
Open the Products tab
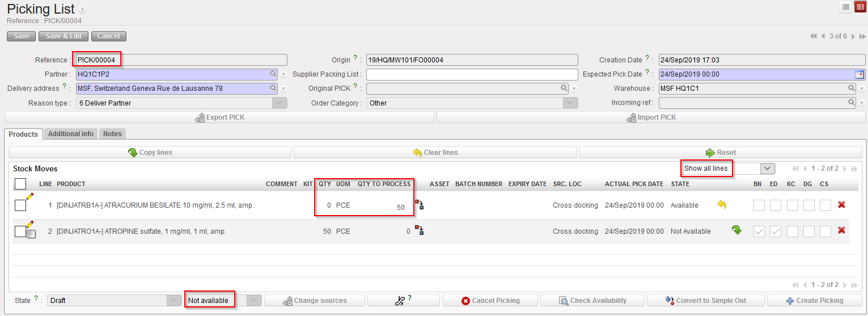23,134
